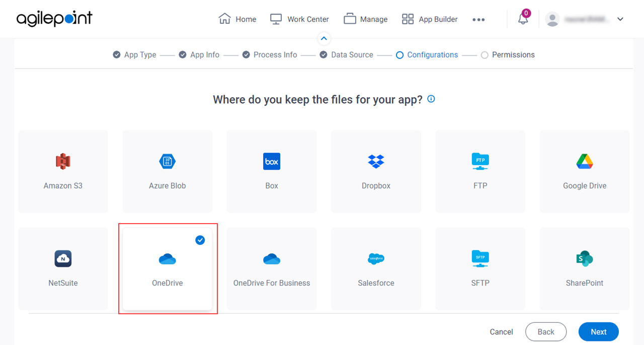Pick the NetSuite cloud icon

tap(63, 259)
